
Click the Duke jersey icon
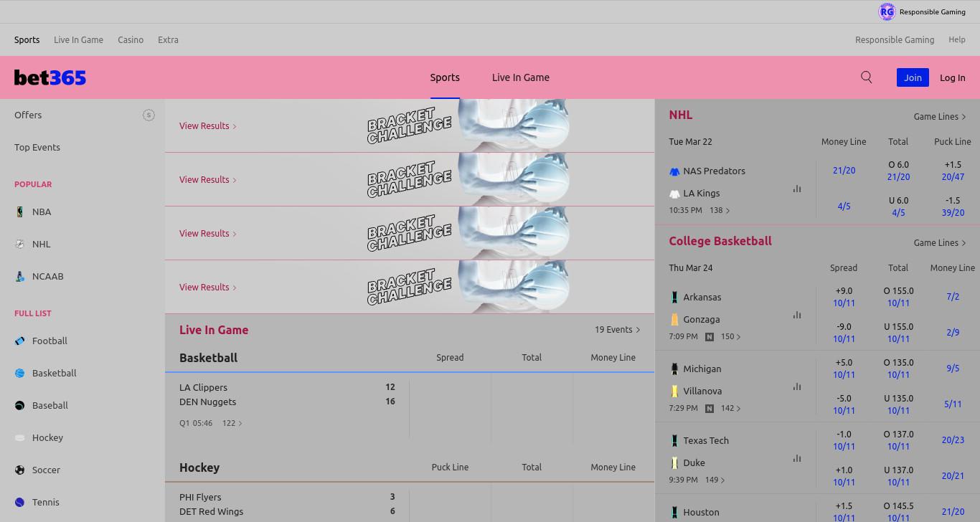pos(674,462)
